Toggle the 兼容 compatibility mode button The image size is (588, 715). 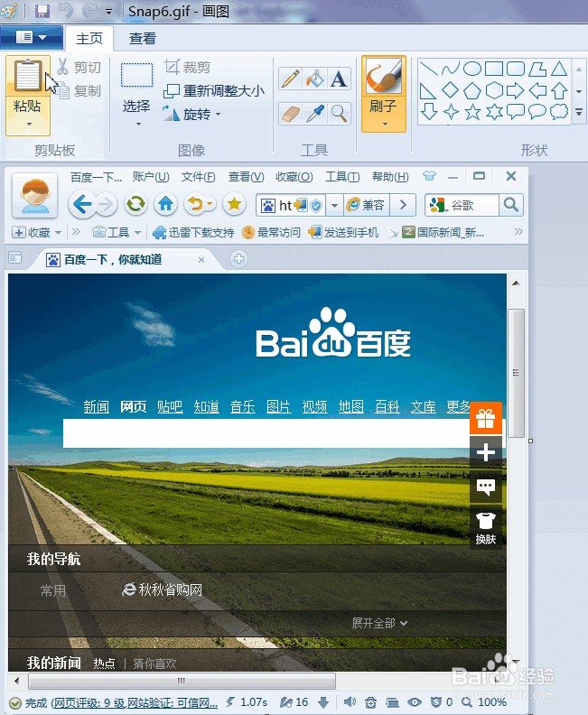[x=366, y=205]
